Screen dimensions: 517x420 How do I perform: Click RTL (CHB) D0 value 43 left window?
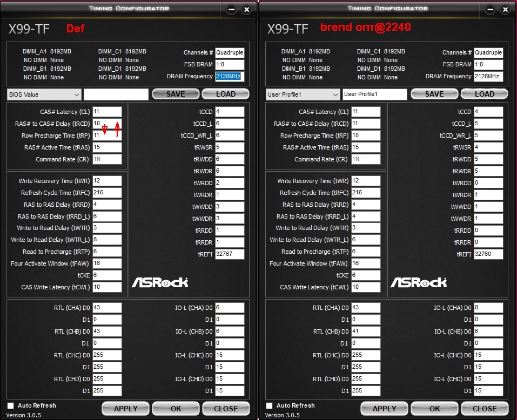tap(107, 331)
